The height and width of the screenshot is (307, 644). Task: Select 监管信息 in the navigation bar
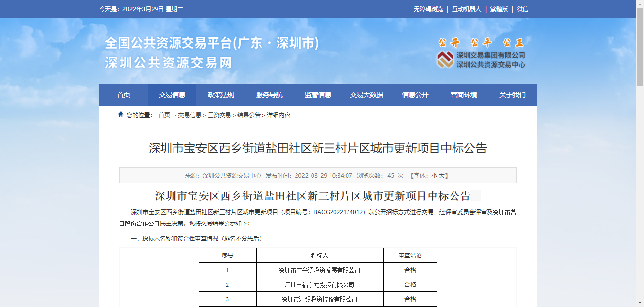coord(318,95)
